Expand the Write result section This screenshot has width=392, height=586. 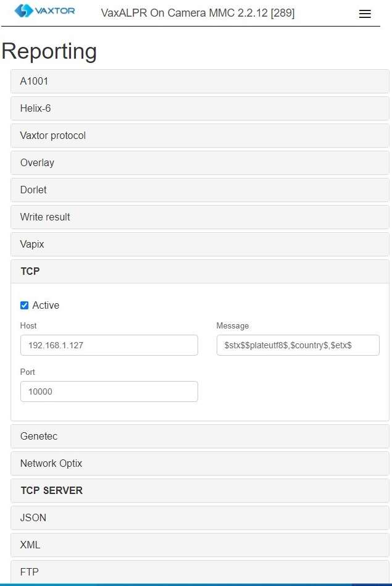pyautogui.click(x=196, y=217)
